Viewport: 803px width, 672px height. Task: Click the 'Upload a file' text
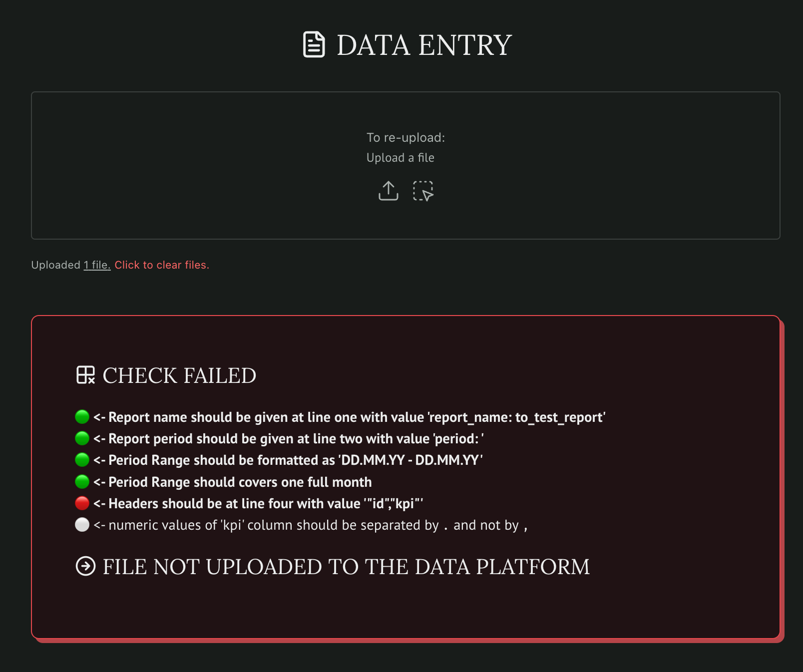(400, 158)
